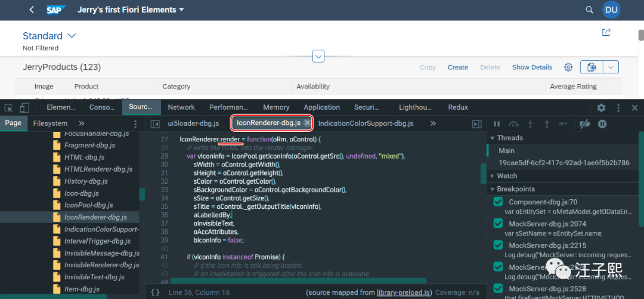Uncheck MockServer-dbg.js:2215 breakpoint
The height and width of the screenshot is (299, 644).
[498, 245]
